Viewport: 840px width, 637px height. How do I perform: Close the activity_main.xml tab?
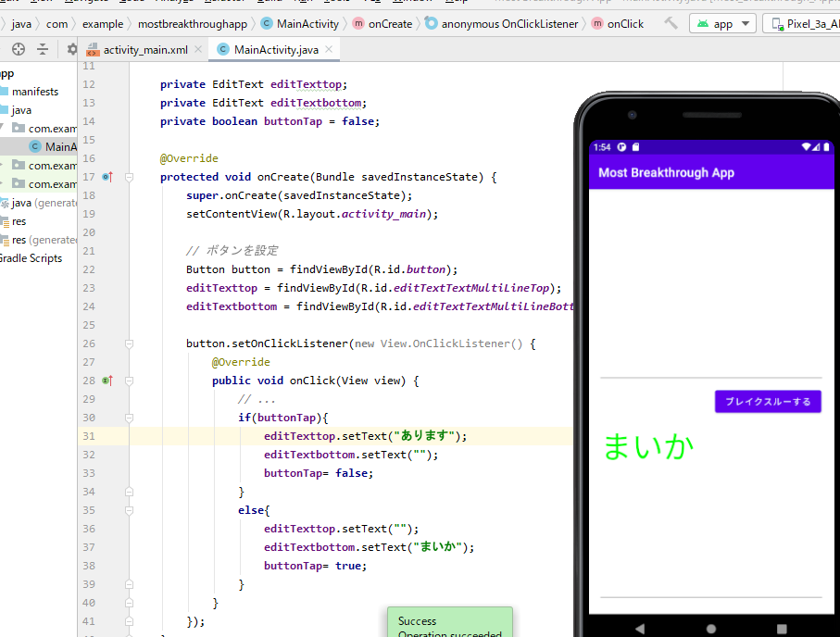(x=198, y=49)
